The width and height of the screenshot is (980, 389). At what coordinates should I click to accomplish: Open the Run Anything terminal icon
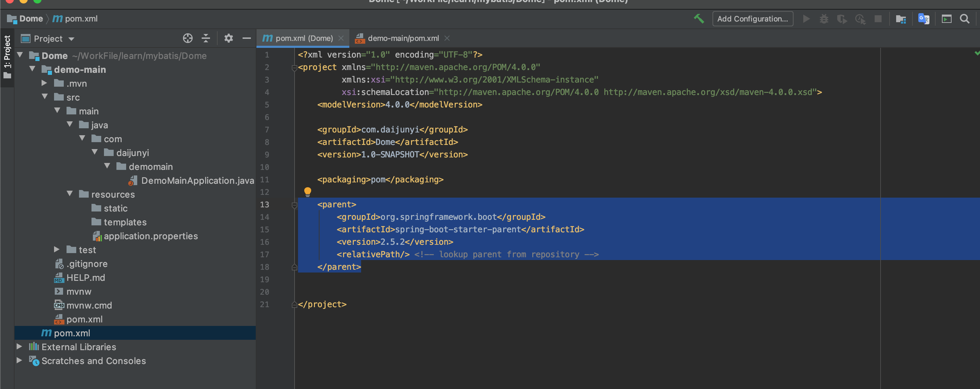coord(946,19)
